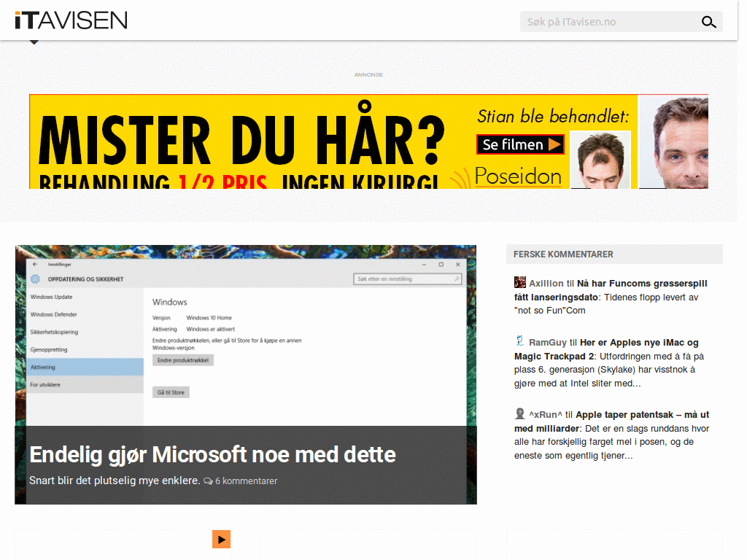Click the Poseidon logo in the ad

click(x=518, y=176)
